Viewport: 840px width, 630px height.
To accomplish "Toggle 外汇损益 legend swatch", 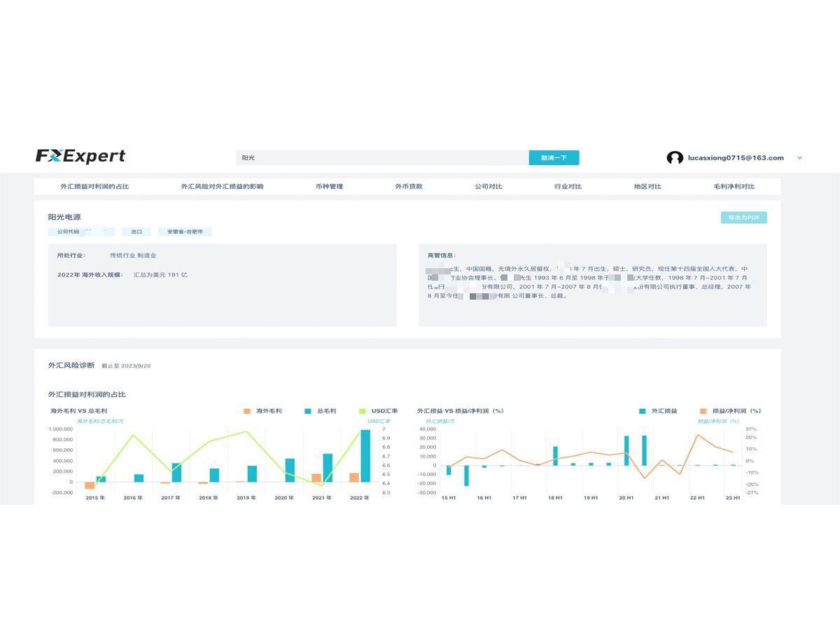I will [x=643, y=411].
